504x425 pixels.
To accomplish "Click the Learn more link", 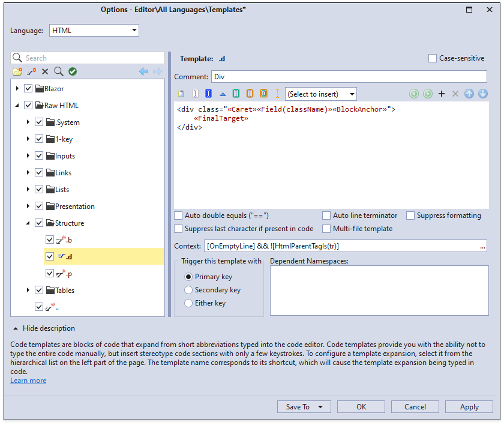I will [28, 381].
